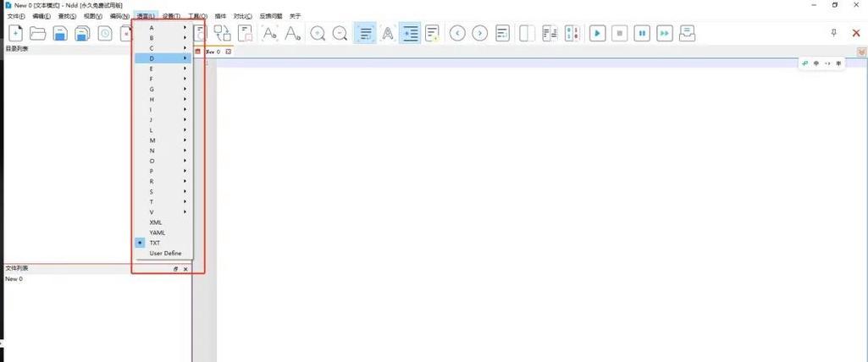
Task: Click the split two-pane compare icon
Action: 527,33
